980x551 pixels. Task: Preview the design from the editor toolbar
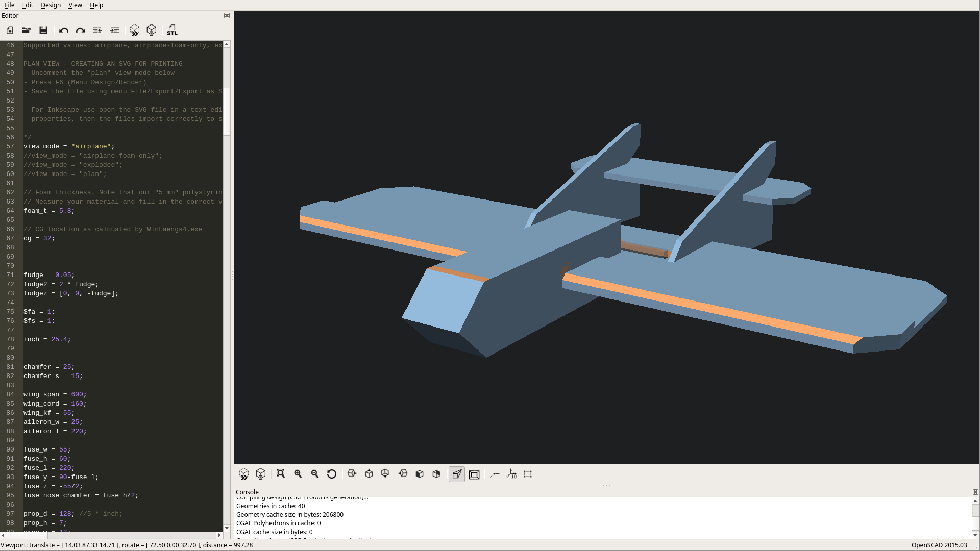coord(135,31)
